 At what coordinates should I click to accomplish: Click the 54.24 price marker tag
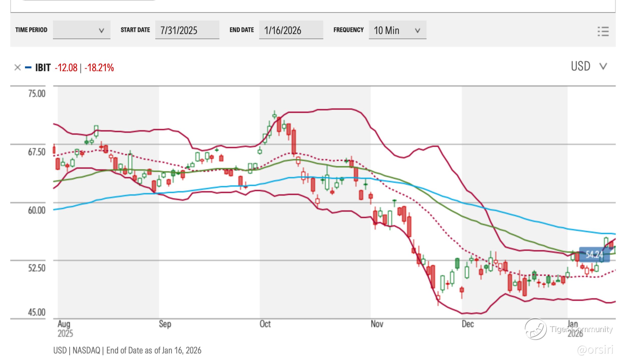pyautogui.click(x=594, y=255)
